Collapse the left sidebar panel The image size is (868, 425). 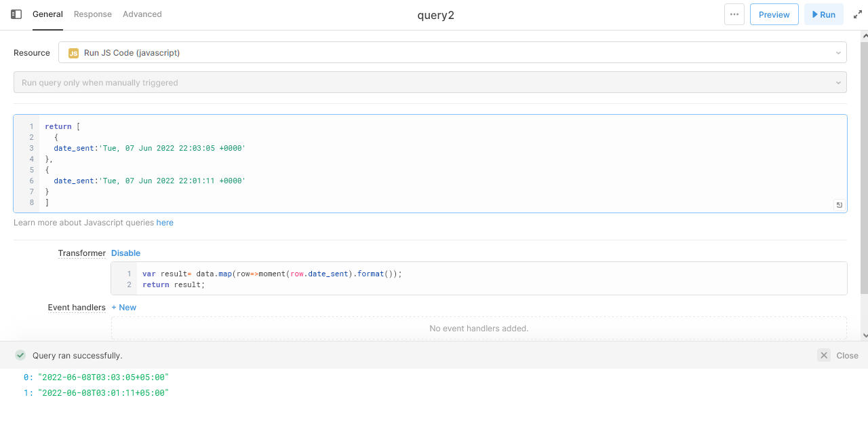tap(16, 13)
